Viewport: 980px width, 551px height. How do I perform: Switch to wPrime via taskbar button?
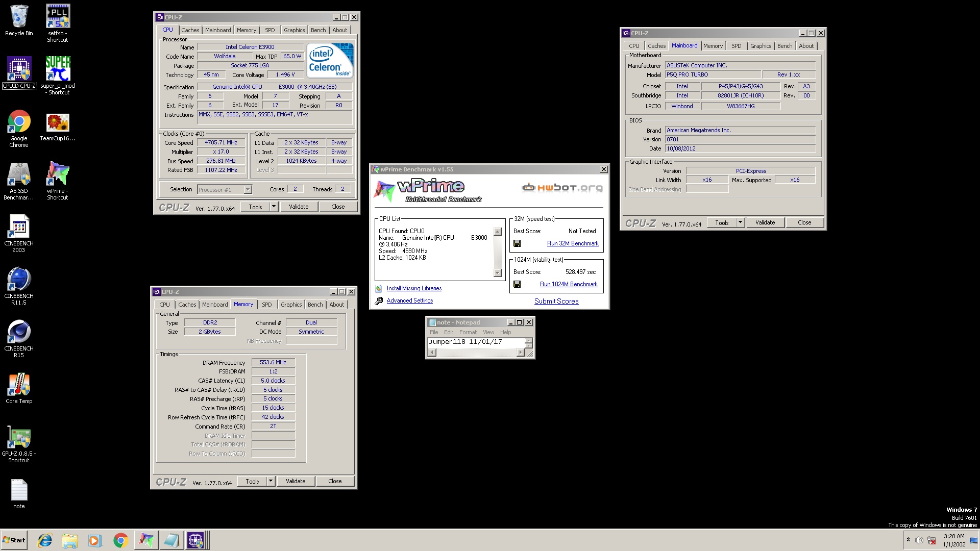[x=146, y=540]
